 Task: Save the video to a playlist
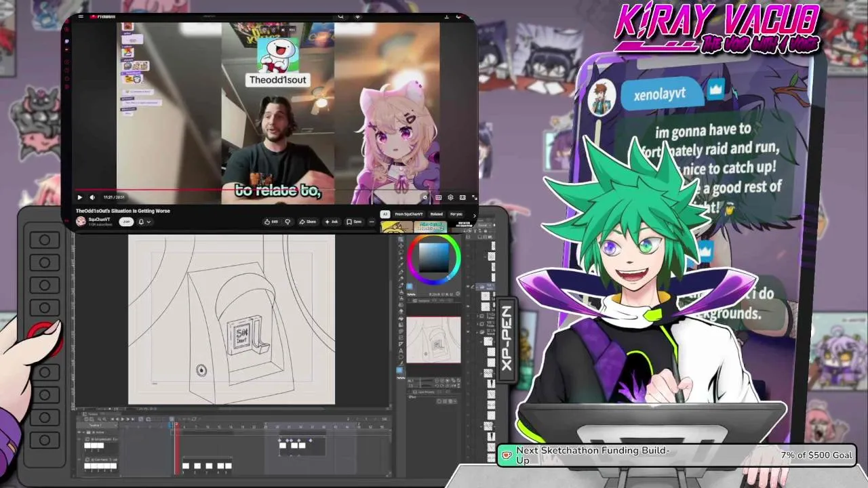point(354,222)
